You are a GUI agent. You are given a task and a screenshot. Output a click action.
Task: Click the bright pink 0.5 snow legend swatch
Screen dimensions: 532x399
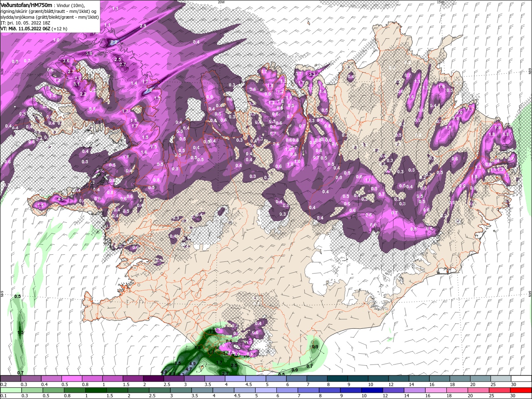click(71, 378)
